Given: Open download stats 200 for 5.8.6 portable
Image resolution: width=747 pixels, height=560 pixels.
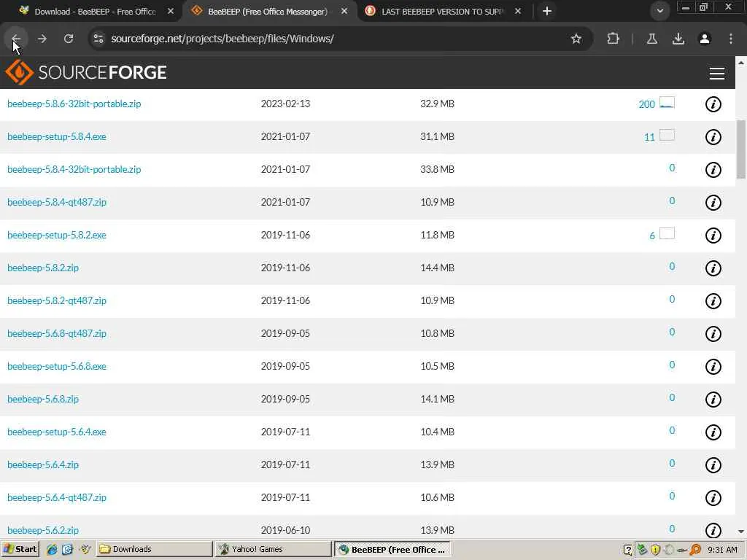Looking at the screenshot, I should tap(657, 104).
